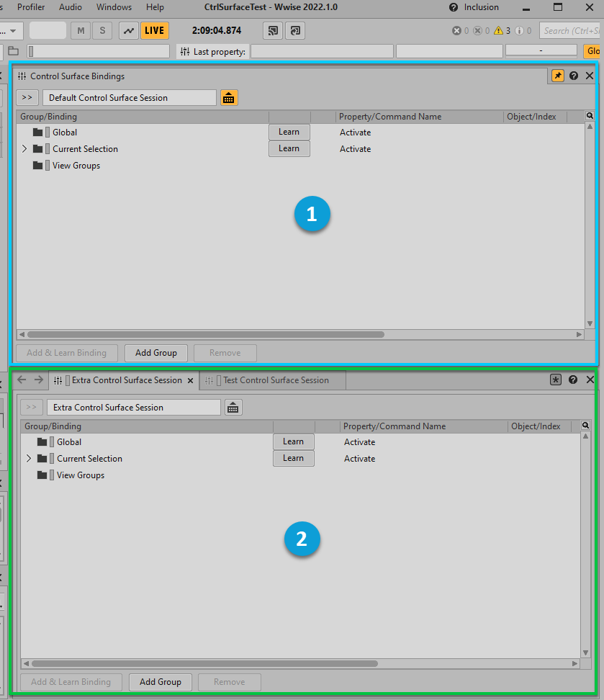The height and width of the screenshot is (700, 604).
Task: Open help for the lower Control Surface panel
Action: [573, 380]
